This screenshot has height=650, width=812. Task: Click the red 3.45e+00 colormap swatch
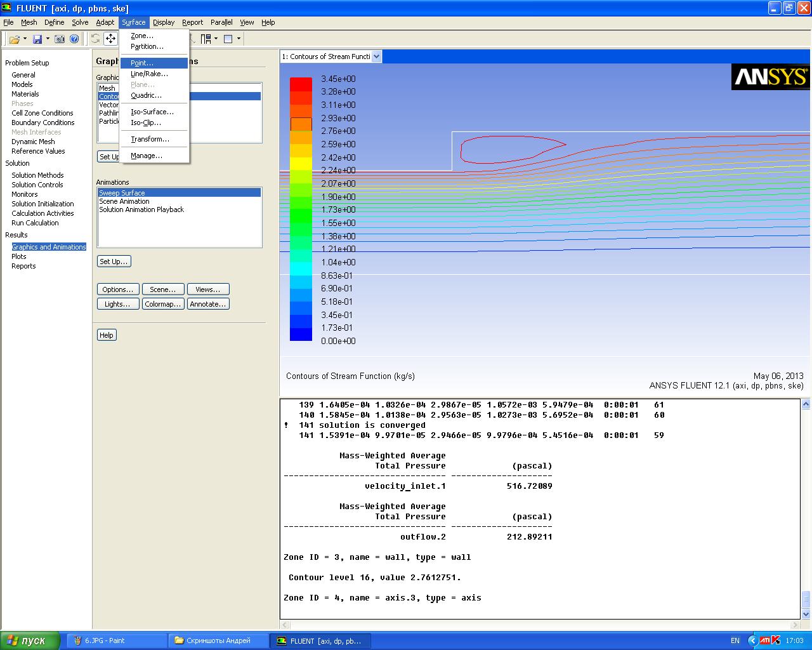click(x=301, y=84)
